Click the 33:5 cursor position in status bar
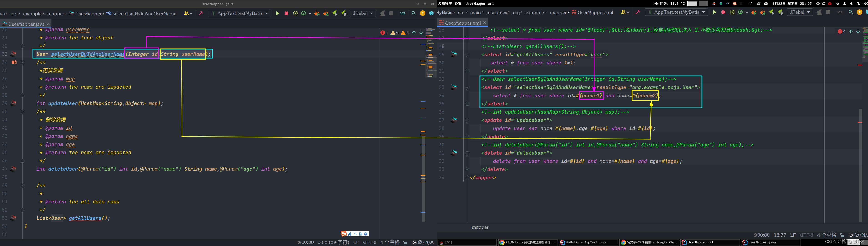This screenshot has width=868, height=246. pyautogui.click(x=333, y=242)
